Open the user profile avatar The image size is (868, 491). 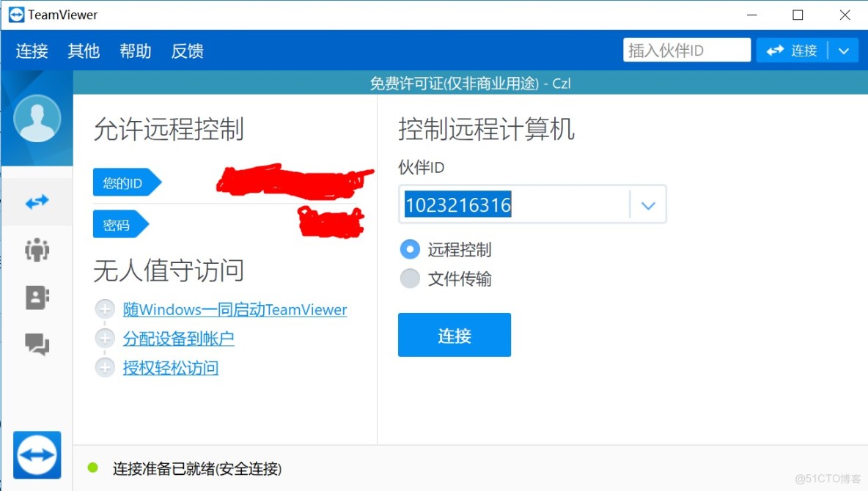(x=37, y=119)
